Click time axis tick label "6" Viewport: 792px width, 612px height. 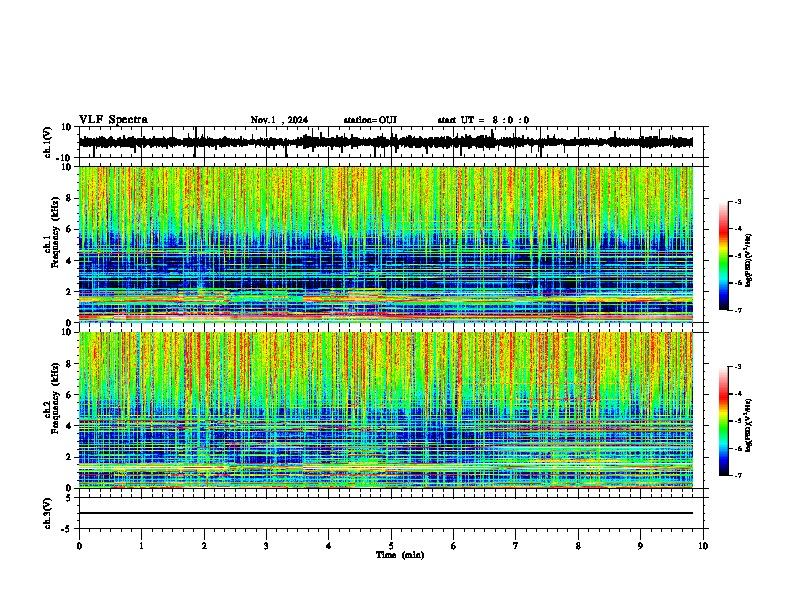tap(454, 546)
